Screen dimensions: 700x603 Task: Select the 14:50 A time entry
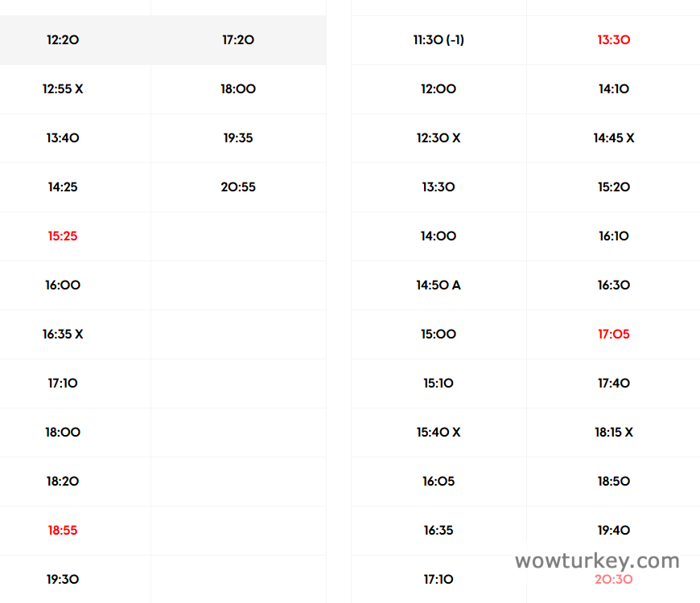[x=439, y=285]
